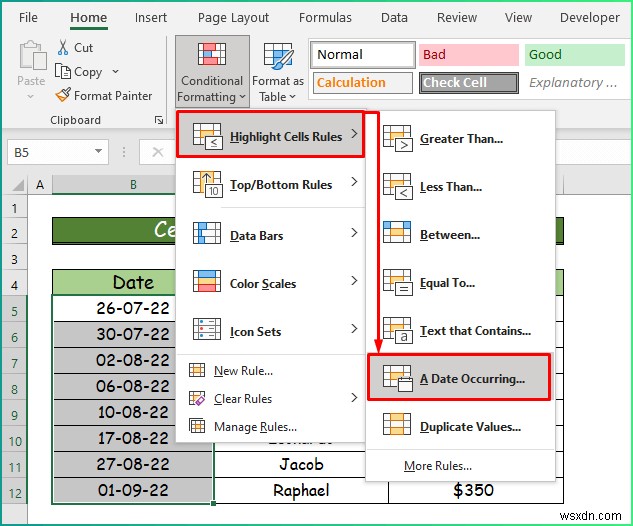Click the Icon Sets icon
The width and height of the screenshot is (633, 526).
207,329
